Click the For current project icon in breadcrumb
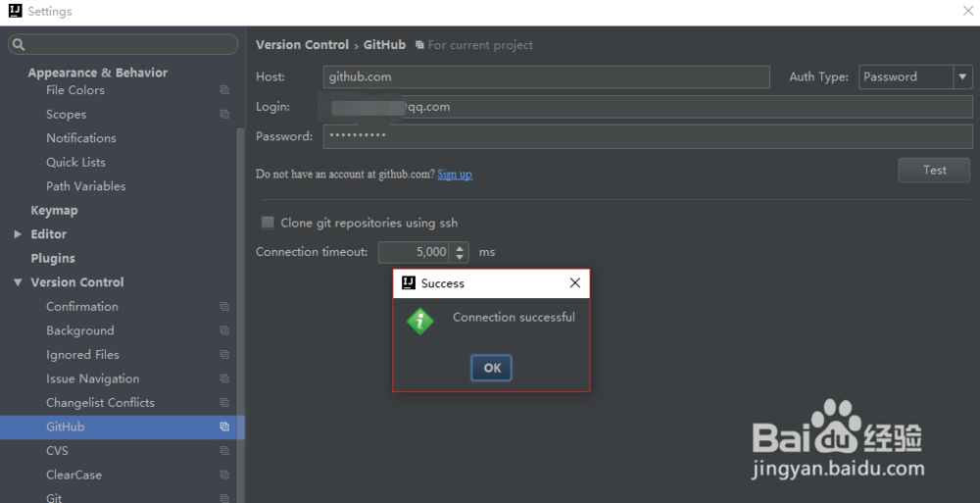The image size is (980, 503). pos(419,45)
